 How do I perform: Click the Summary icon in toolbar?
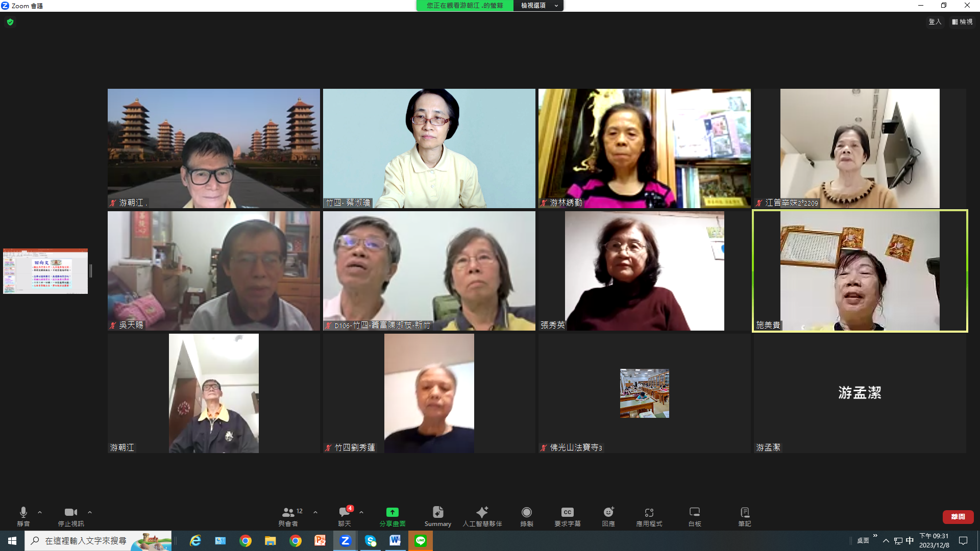point(437,513)
